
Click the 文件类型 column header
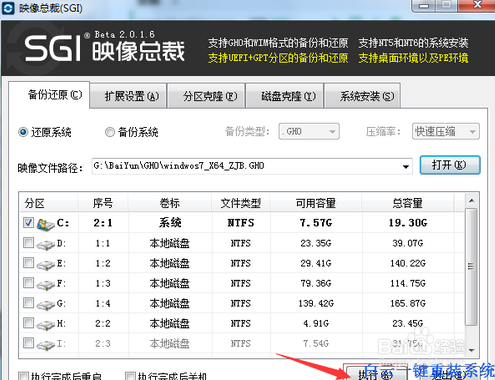pyautogui.click(x=241, y=203)
